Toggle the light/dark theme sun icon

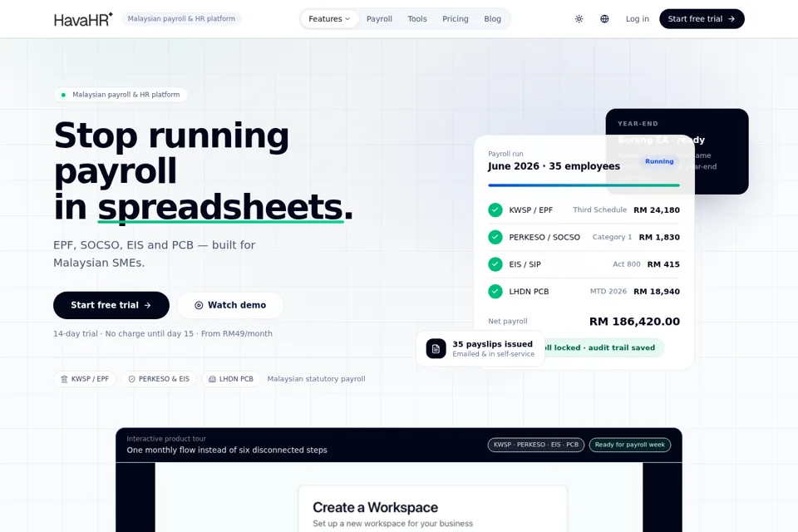pyautogui.click(x=579, y=19)
